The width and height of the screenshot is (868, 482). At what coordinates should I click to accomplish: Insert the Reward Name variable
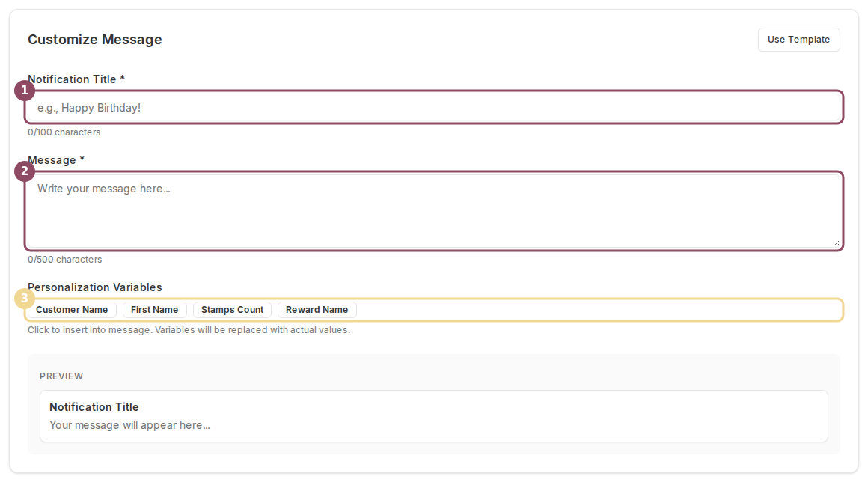tap(317, 310)
